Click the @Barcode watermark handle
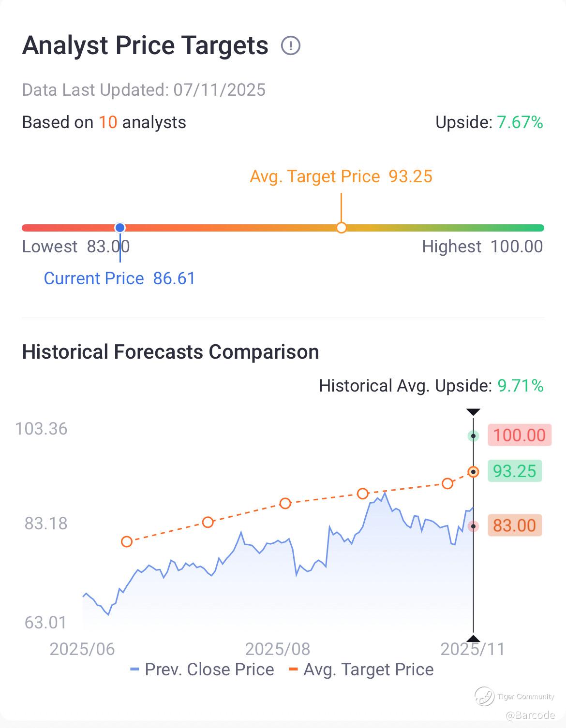Viewport: 566px width, 728px height. click(530, 715)
